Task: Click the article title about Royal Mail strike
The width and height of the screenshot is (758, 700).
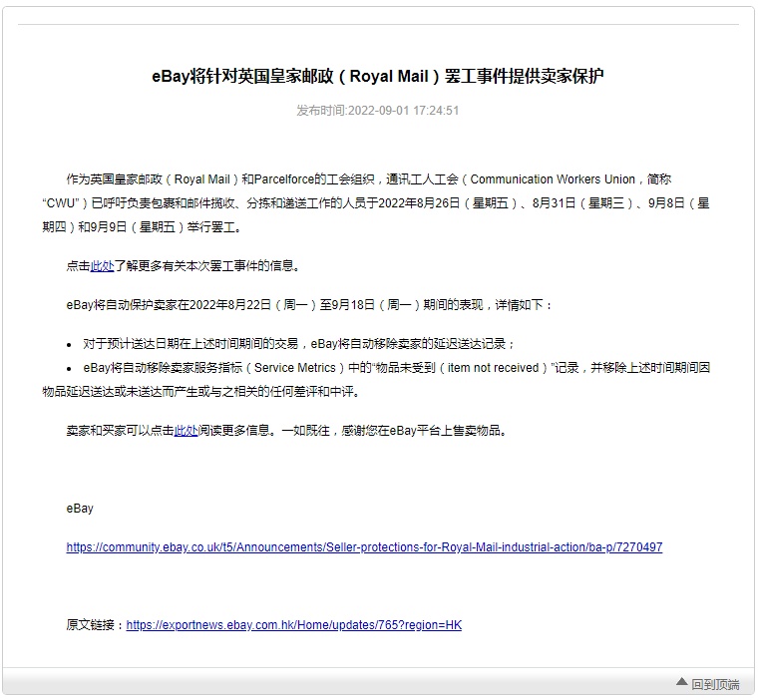Action: coord(378,77)
